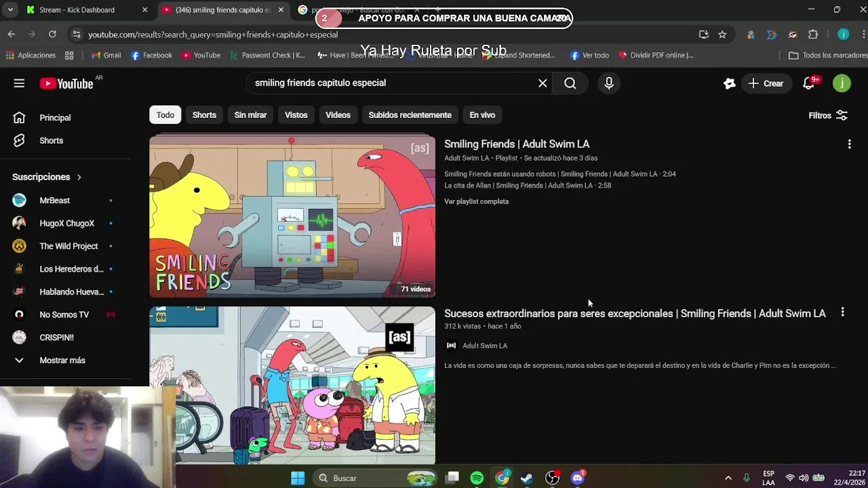Show hidden system tray icons chevron
Screen dimensions: 868x488
coord(728,479)
